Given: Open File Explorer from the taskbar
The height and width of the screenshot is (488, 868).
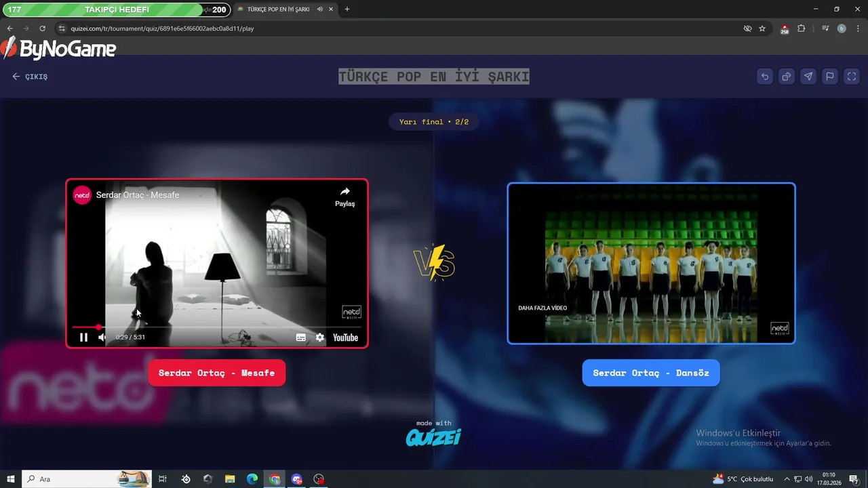Looking at the screenshot, I should coord(230,479).
